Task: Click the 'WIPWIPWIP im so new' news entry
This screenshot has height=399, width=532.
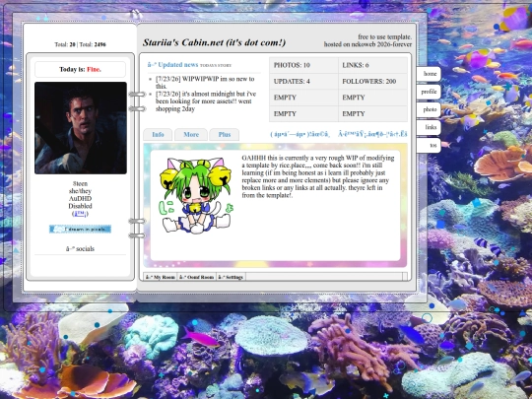Action: coord(205,83)
